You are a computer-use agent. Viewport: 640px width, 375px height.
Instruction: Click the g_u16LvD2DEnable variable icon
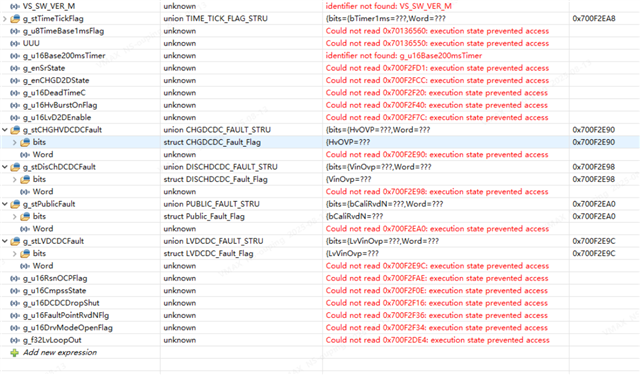(x=15, y=118)
